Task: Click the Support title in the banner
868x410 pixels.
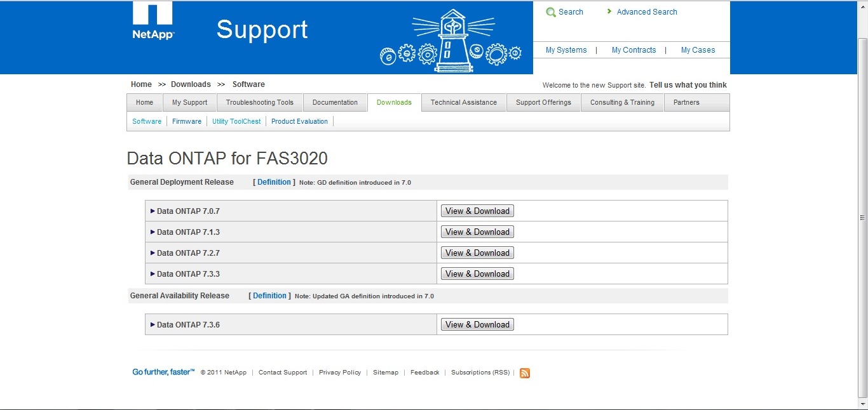Action: coord(262,30)
